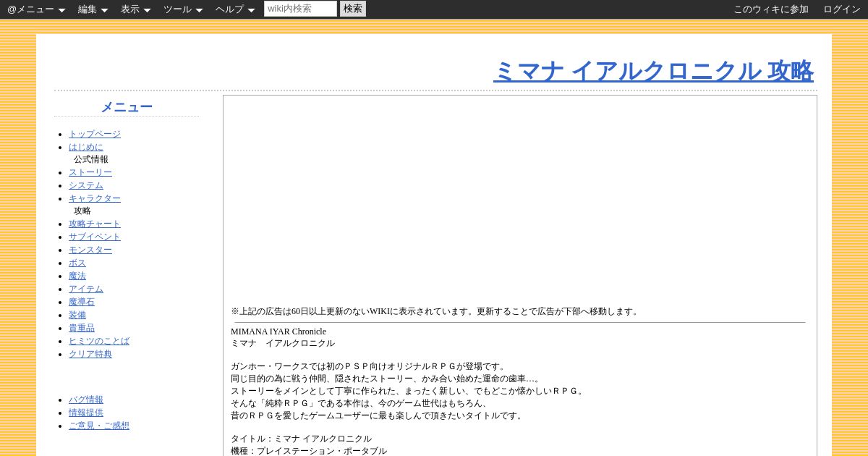
Task: Open the 装備 page link
Action: [x=77, y=315]
